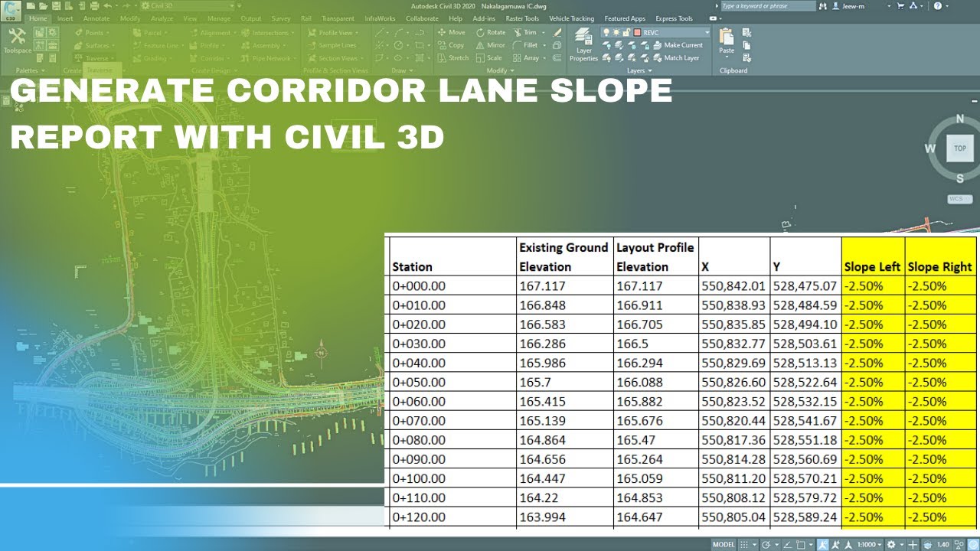Expand the Modify panel dropdown
The image size is (980, 551).
tap(501, 70)
